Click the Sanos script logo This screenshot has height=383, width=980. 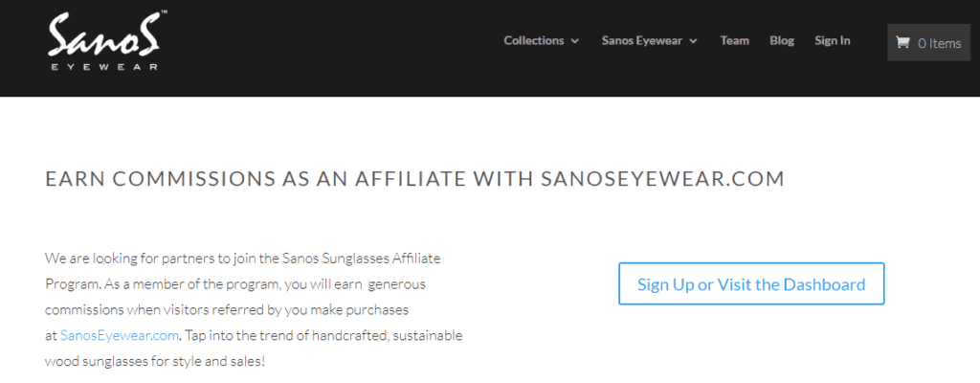point(103,35)
